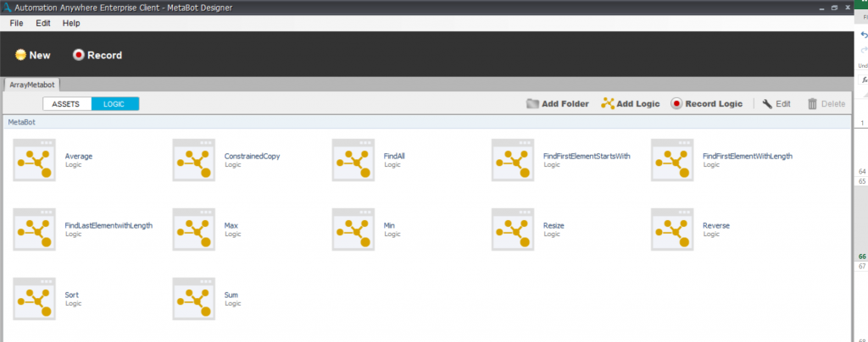868x342 pixels.
Task: Click the Delete trash button
Action: [x=826, y=104]
